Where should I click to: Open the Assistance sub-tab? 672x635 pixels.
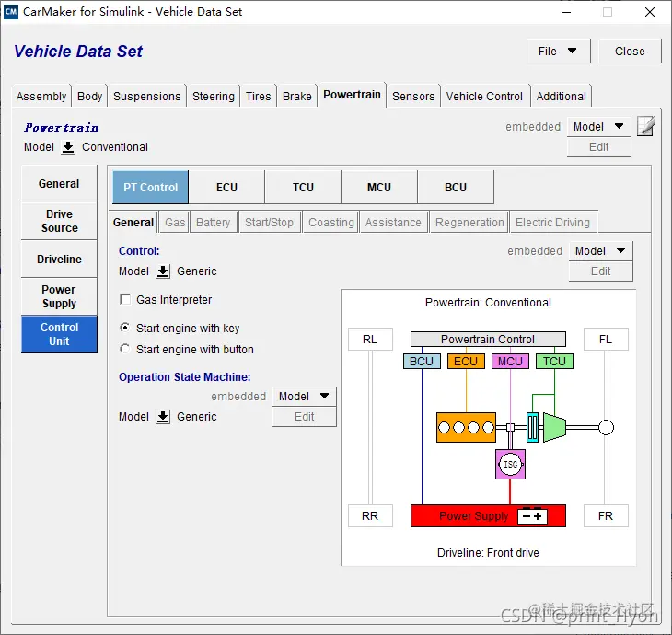coord(393,223)
